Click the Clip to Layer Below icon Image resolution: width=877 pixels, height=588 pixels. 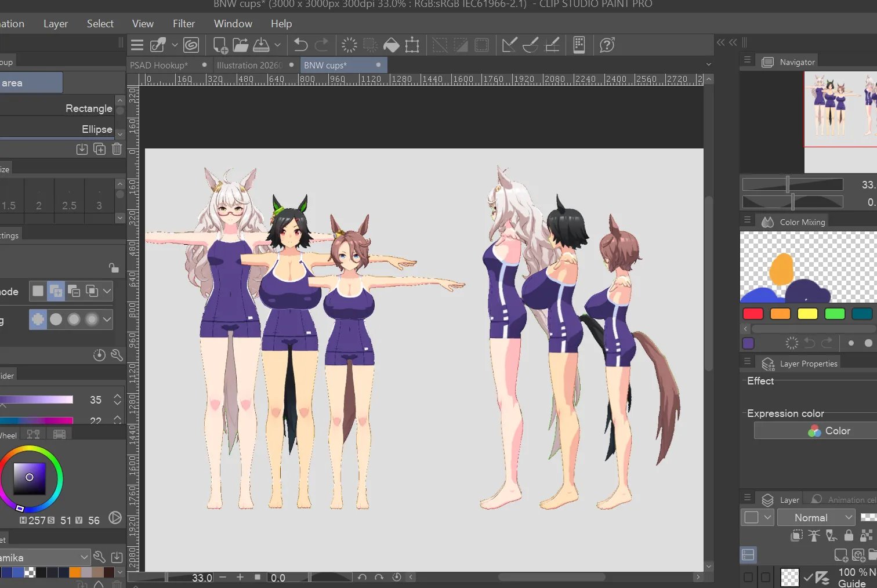(x=797, y=535)
